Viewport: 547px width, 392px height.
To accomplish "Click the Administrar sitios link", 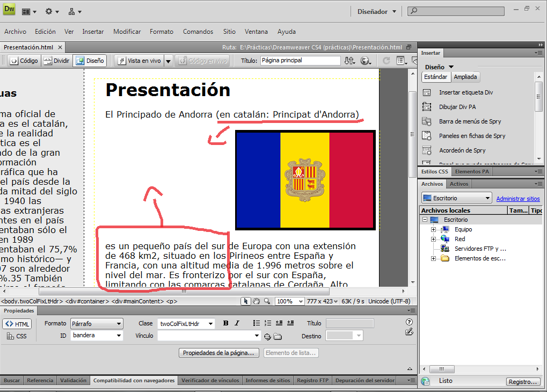I will (x=517, y=199).
